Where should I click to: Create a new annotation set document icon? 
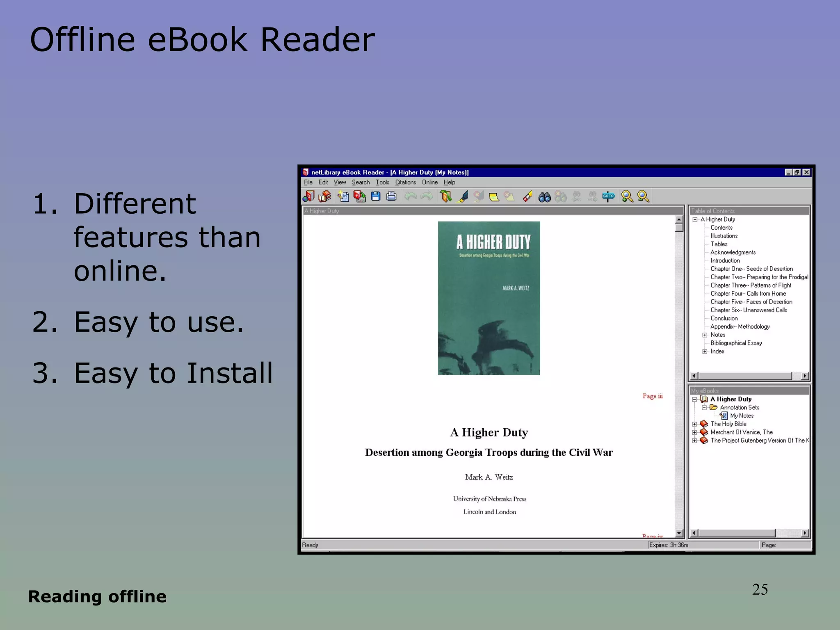pos(343,196)
